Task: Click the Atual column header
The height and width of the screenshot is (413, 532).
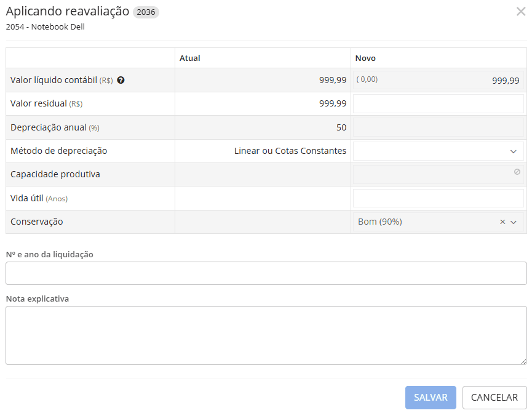Action: pos(190,58)
